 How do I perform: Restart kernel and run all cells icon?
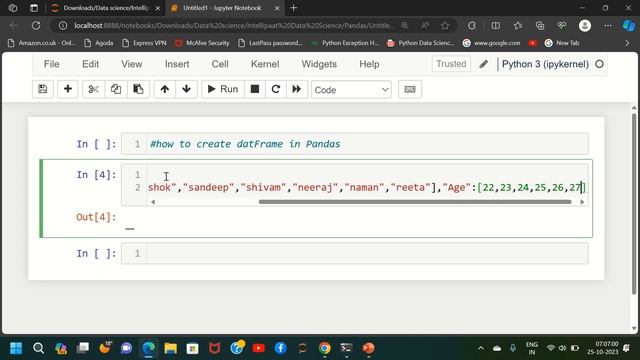(x=297, y=89)
